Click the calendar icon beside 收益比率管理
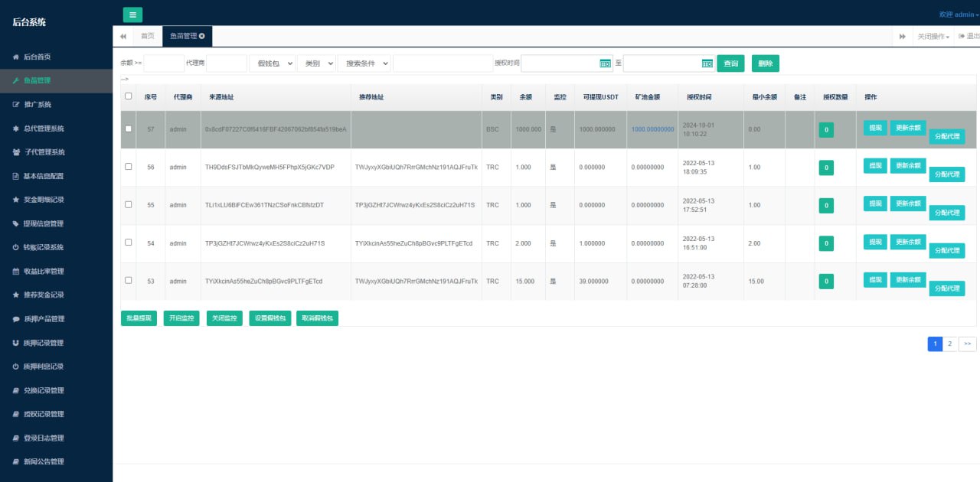Viewport: 980px width, 482px height. (x=16, y=272)
